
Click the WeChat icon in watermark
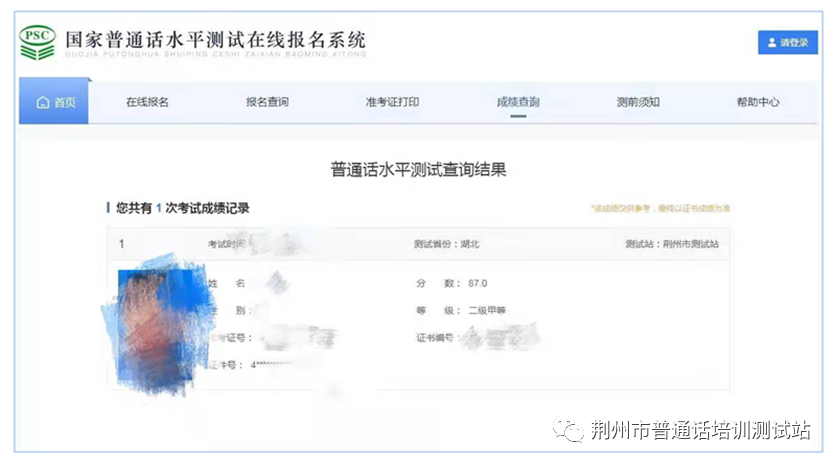click(x=572, y=431)
